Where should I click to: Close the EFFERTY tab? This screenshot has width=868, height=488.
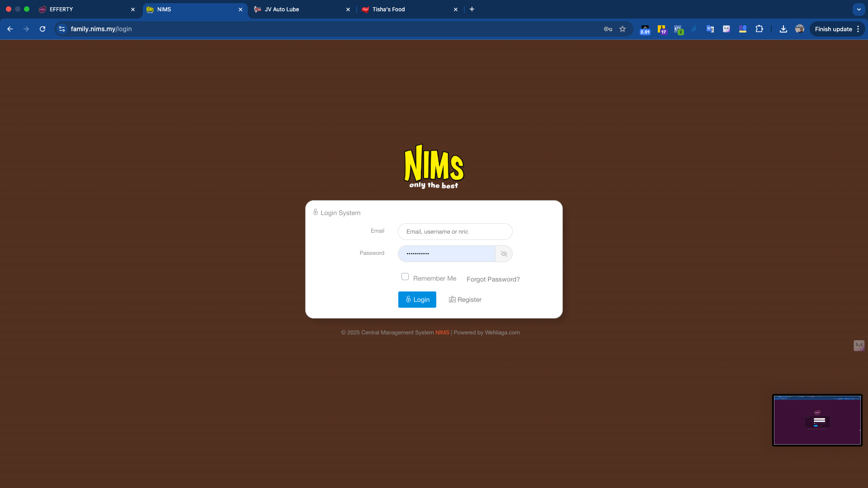(133, 9)
